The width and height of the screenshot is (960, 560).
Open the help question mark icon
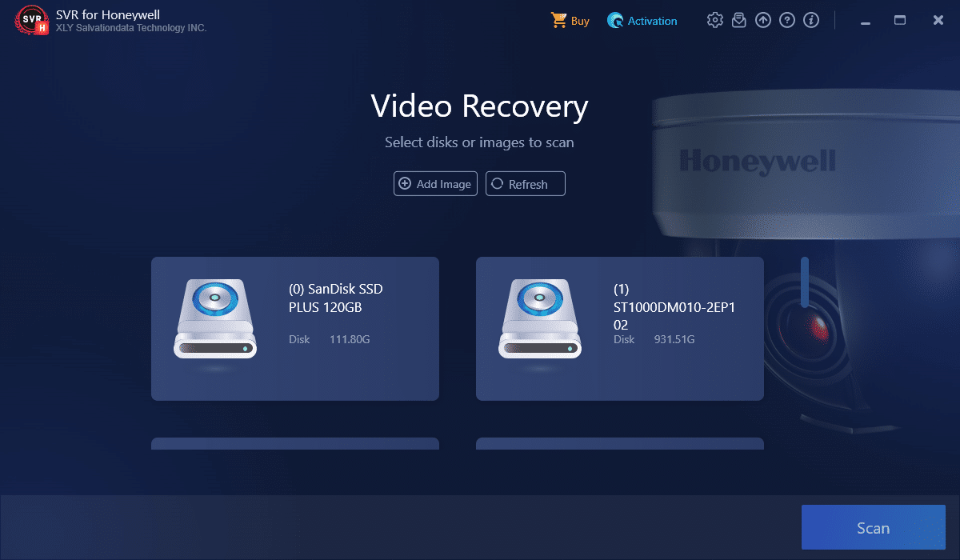point(787,21)
